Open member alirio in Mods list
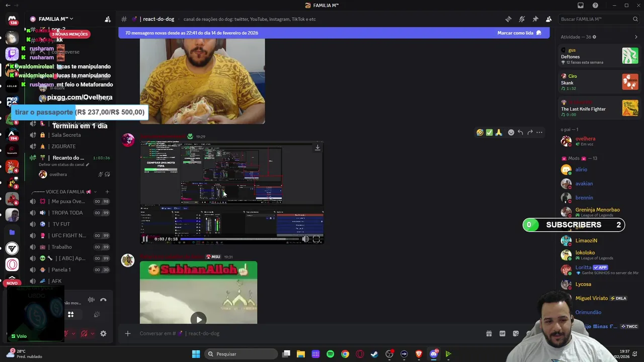The width and height of the screenshot is (644, 362). pos(599,169)
